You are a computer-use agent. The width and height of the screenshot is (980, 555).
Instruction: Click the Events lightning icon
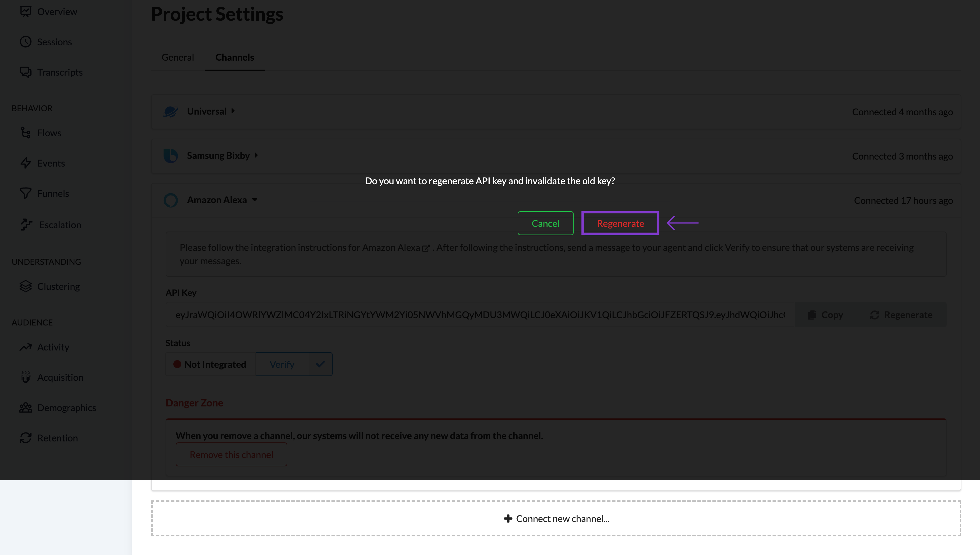pyautogui.click(x=26, y=163)
